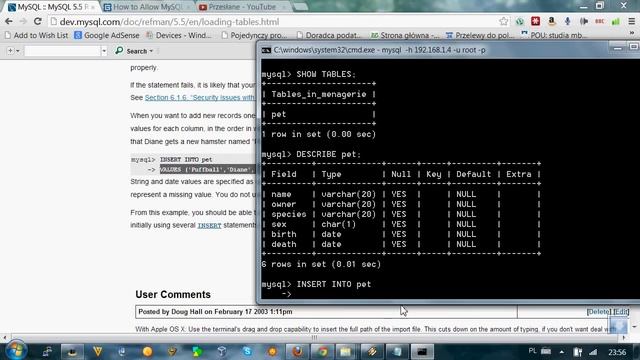Open the red asterisk LastPass extension
The width and height of the screenshot is (640, 360).
[536, 21]
